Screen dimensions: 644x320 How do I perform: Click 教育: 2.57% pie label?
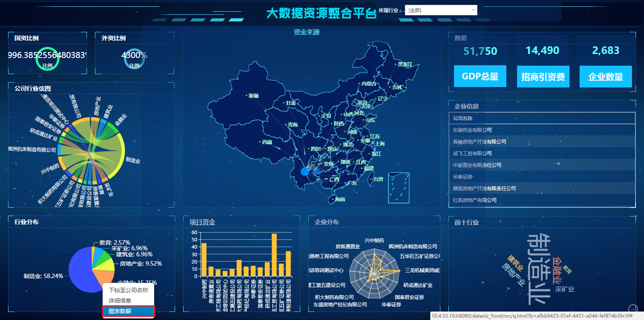pos(115,243)
